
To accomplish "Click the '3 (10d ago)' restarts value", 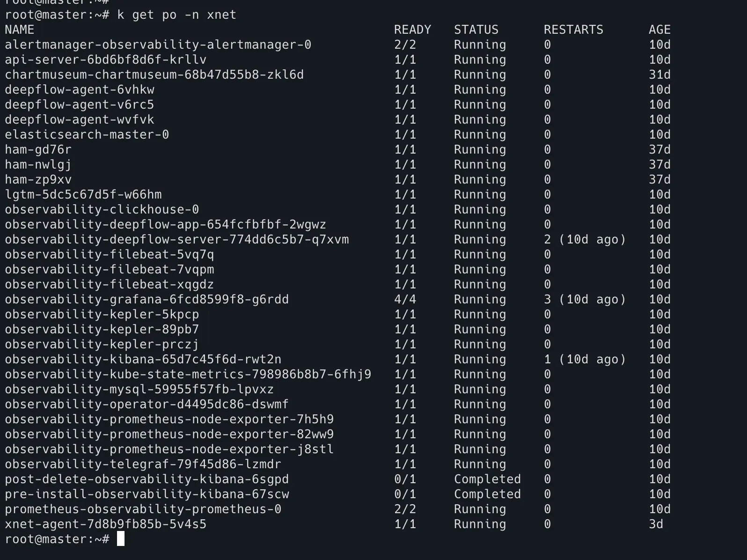I will 585,299.
